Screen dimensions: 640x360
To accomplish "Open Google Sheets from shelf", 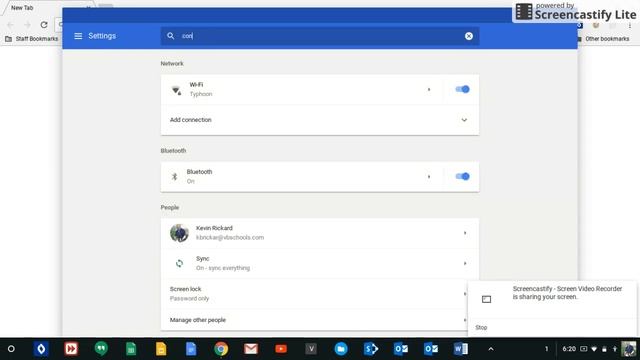I will [x=131, y=349].
